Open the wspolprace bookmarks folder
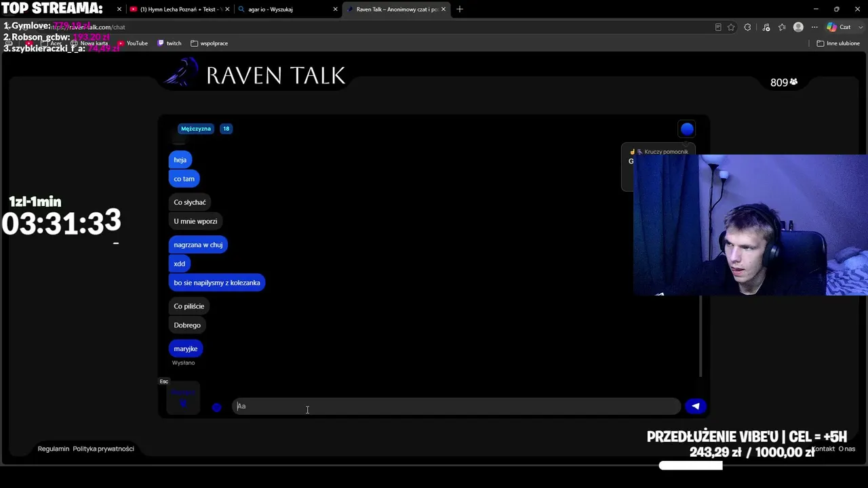Image resolution: width=868 pixels, height=488 pixels. pos(210,43)
